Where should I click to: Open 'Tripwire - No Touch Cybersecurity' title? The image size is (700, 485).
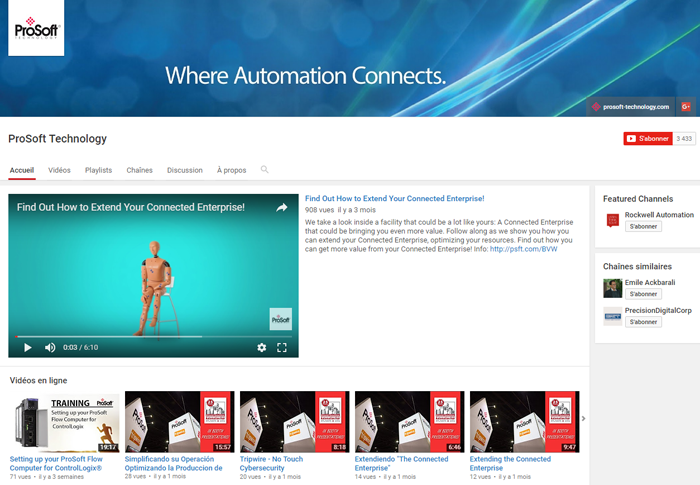pos(271,464)
